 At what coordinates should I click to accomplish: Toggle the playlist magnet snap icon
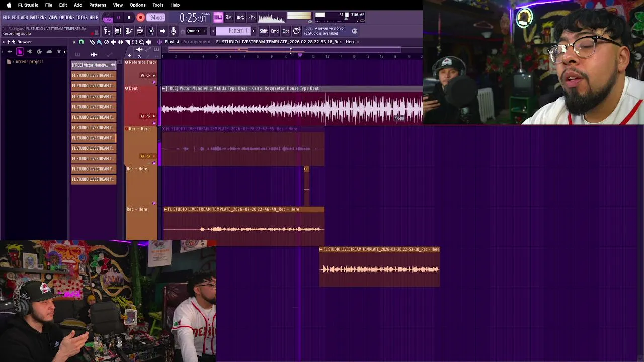click(x=82, y=42)
